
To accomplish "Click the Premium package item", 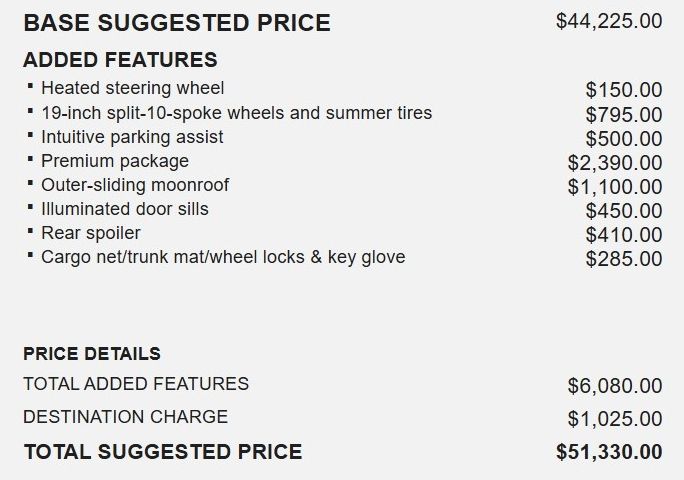I will (115, 161).
